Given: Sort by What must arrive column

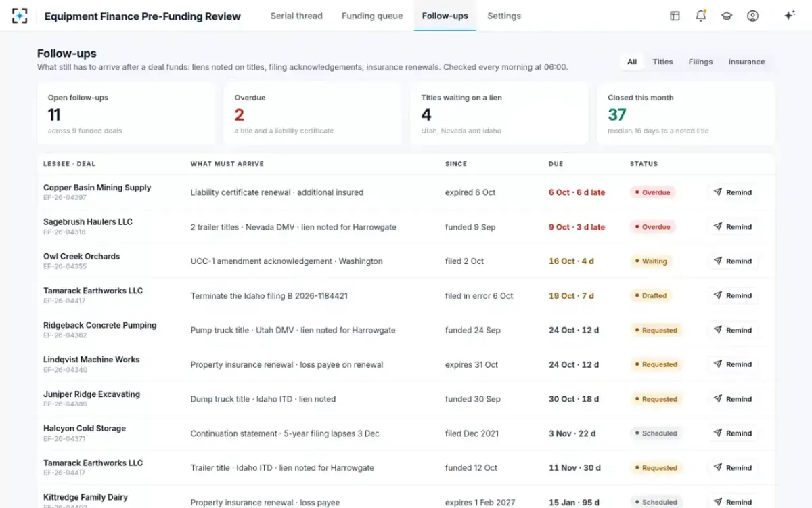Looking at the screenshot, I should tap(227, 164).
